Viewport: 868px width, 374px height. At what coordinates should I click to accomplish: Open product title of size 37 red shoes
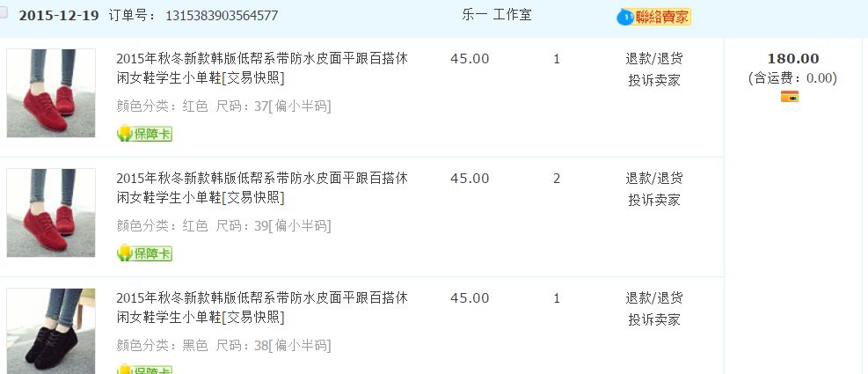pos(261,59)
